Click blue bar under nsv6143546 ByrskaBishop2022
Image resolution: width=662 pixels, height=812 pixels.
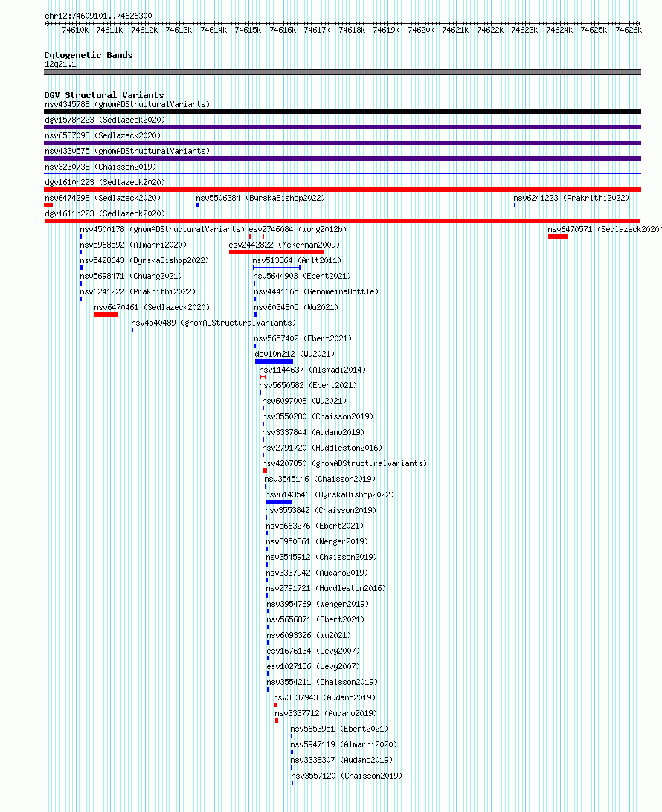click(279, 502)
